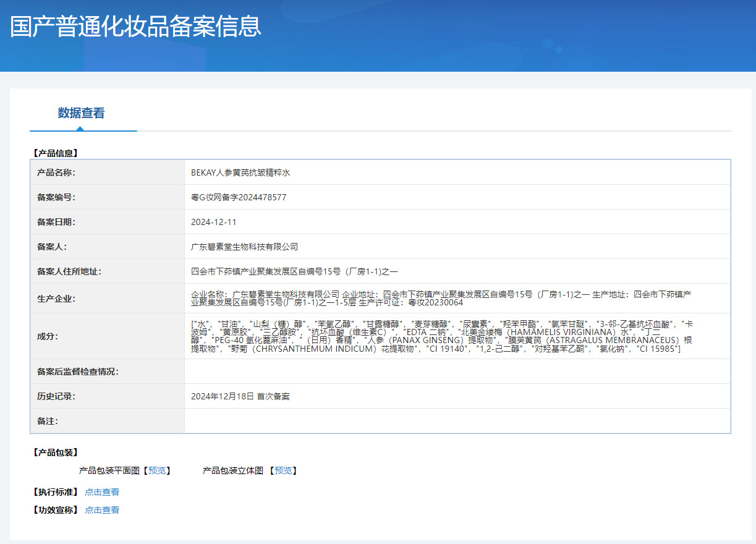
Task: Select product name BEKAY人参黄芪抗皱精粹水
Action: (240, 172)
